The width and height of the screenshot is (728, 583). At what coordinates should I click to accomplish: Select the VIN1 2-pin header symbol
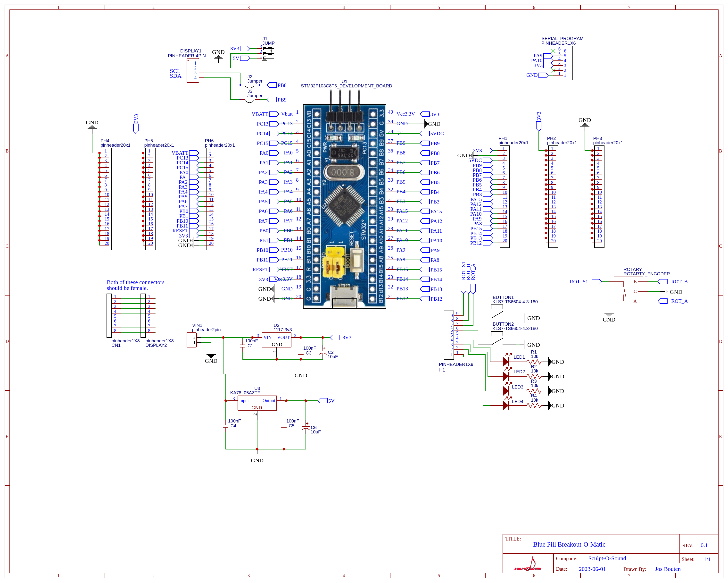point(191,340)
